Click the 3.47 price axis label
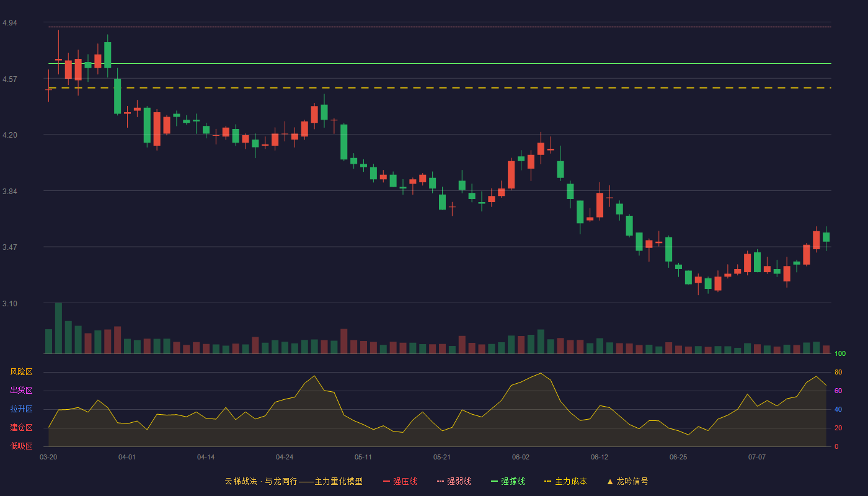This screenshot has width=868, height=496. point(10,247)
